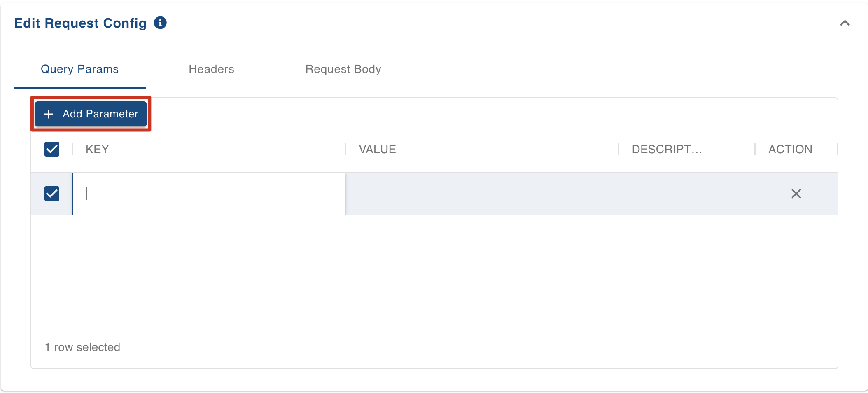The width and height of the screenshot is (868, 393).
Task: Collapse the Edit Request Config panel
Action: (x=845, y=23)
